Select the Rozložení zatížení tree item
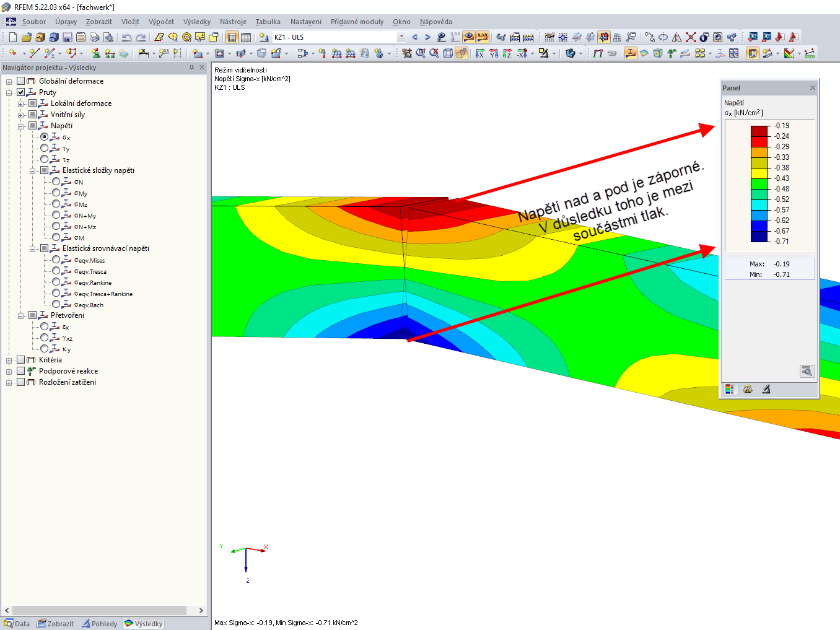 [68, 382]
